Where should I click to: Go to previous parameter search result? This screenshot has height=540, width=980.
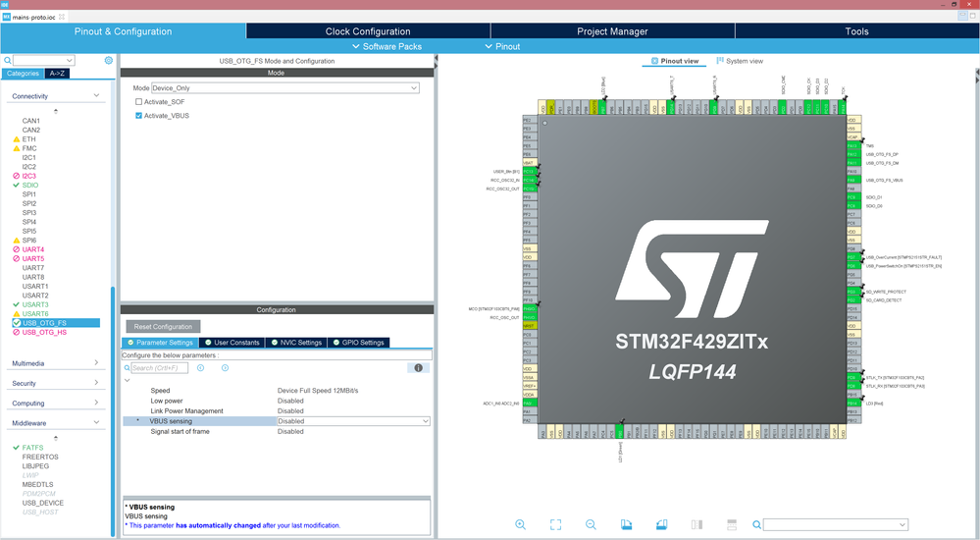click(x=201, y=368)
